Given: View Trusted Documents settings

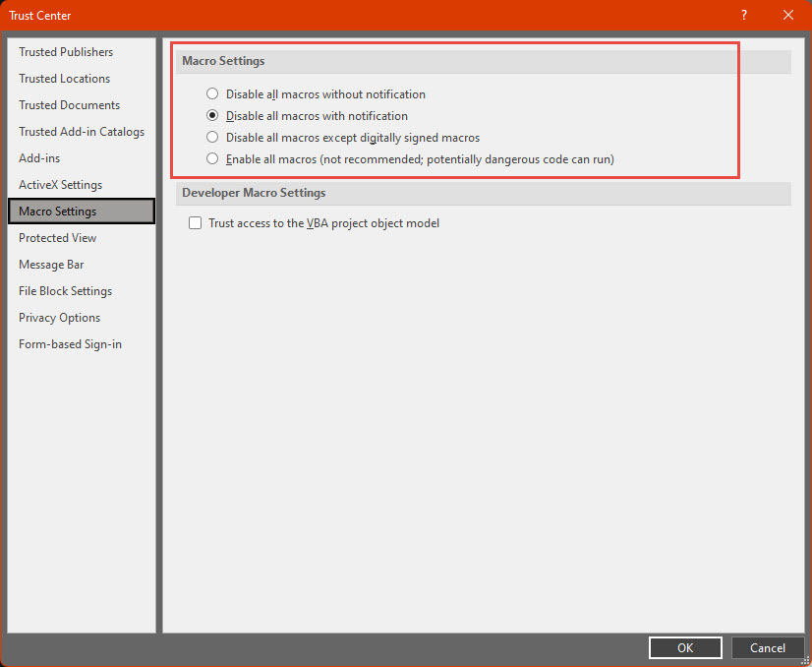Looking at the screenshot, I should [x=69, y=104].
